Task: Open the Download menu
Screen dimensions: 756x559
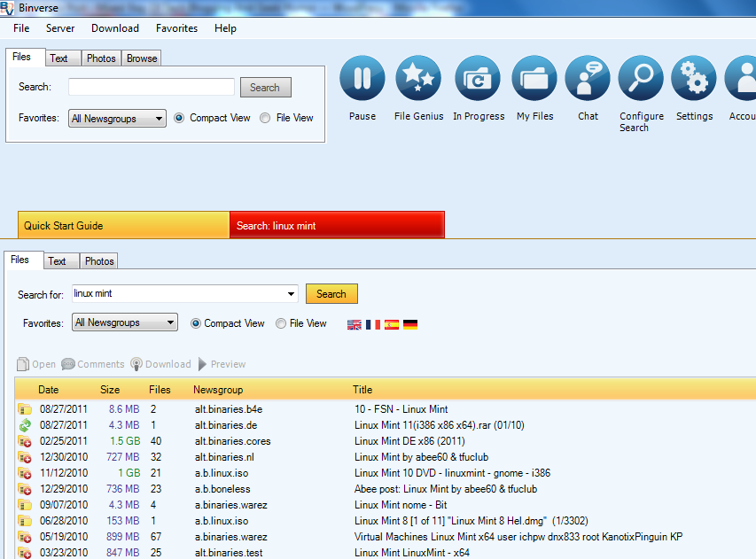Action: point(115,28)
